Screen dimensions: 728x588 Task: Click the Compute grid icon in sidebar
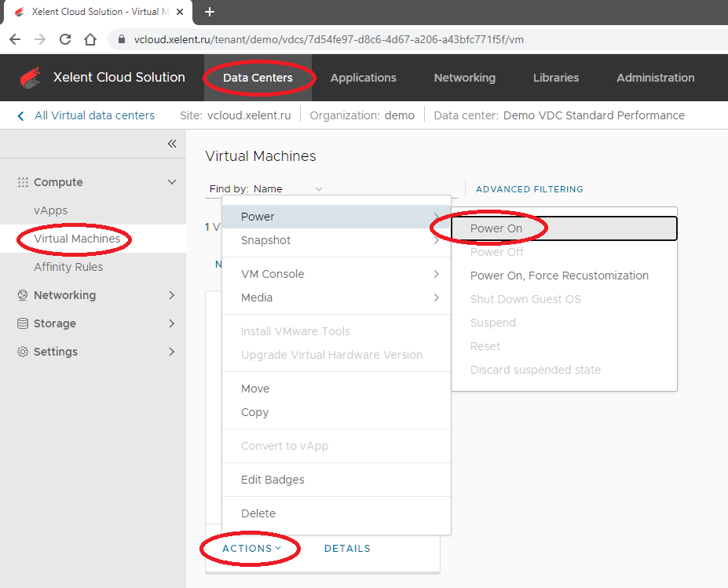(22, 182)
